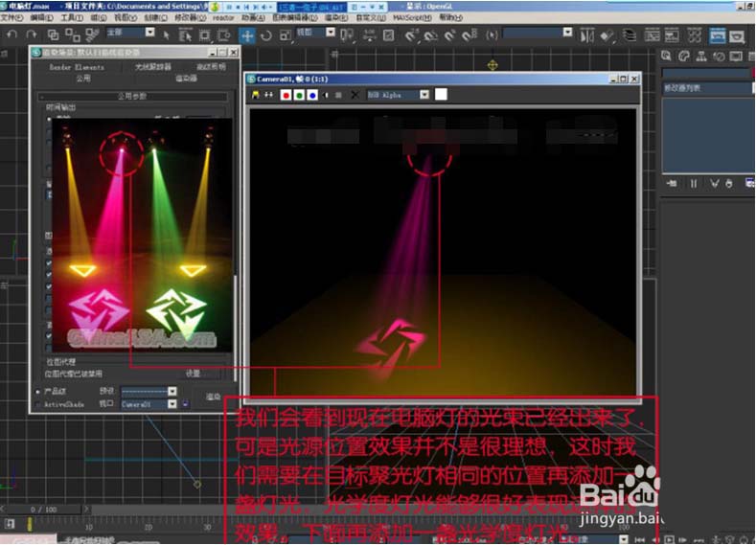This screenshot has width=756, height=545.
Task: Open the Hierarchy panel tab in command panel
Action: [x=701, y=57]
